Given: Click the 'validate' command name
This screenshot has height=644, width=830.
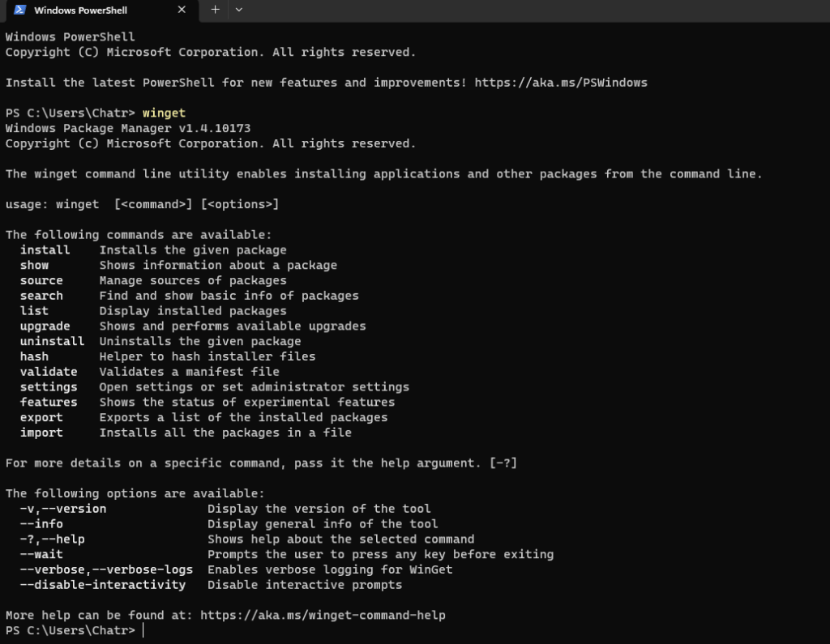Looking at the screenshot, I should click(49, 372).
